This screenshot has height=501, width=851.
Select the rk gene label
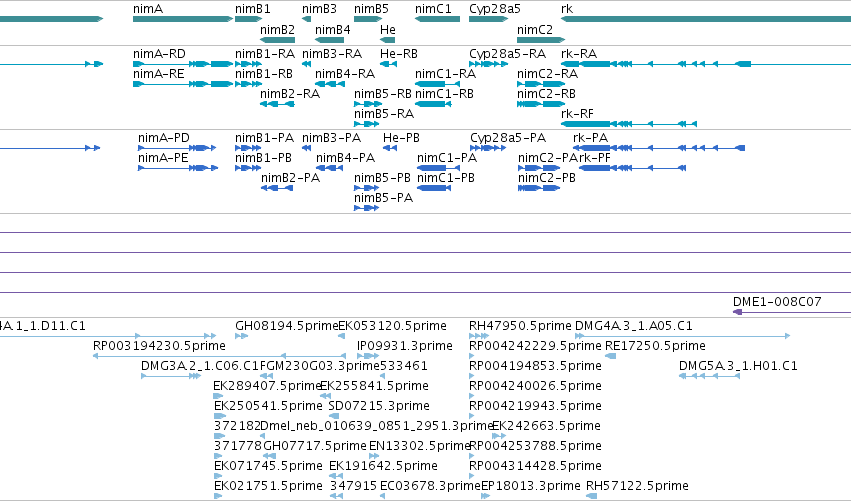[567, 9]
